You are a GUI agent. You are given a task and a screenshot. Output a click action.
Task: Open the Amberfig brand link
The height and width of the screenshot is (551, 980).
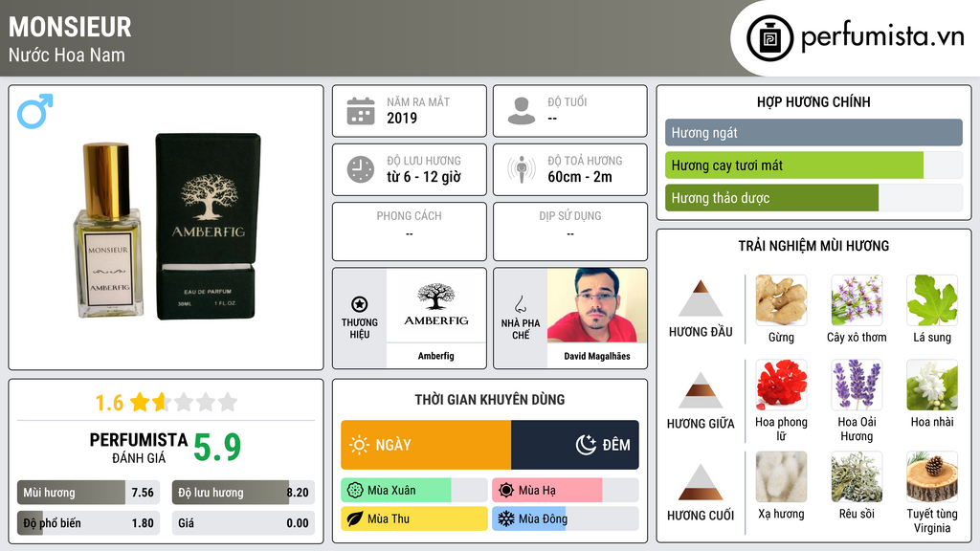pos(436,319)
